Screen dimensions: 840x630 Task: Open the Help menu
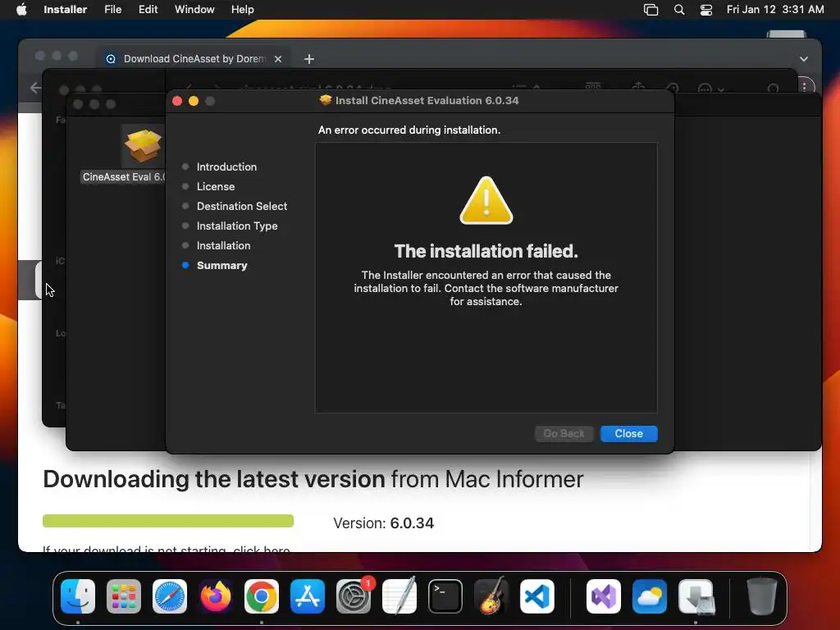click(x=242, y=10)
